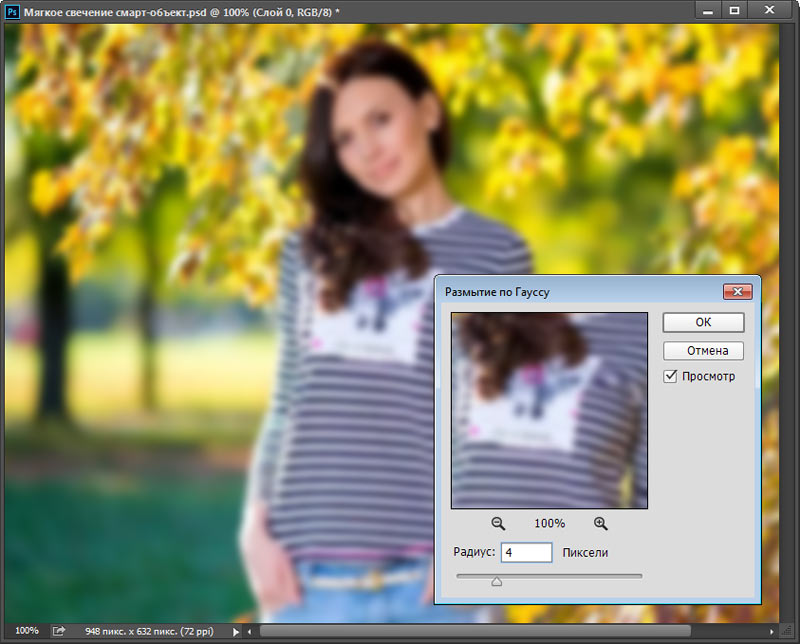This screenshot has width=800, height=644.
Task: Minimize the Photoshop document window
Action: point(708,10)
